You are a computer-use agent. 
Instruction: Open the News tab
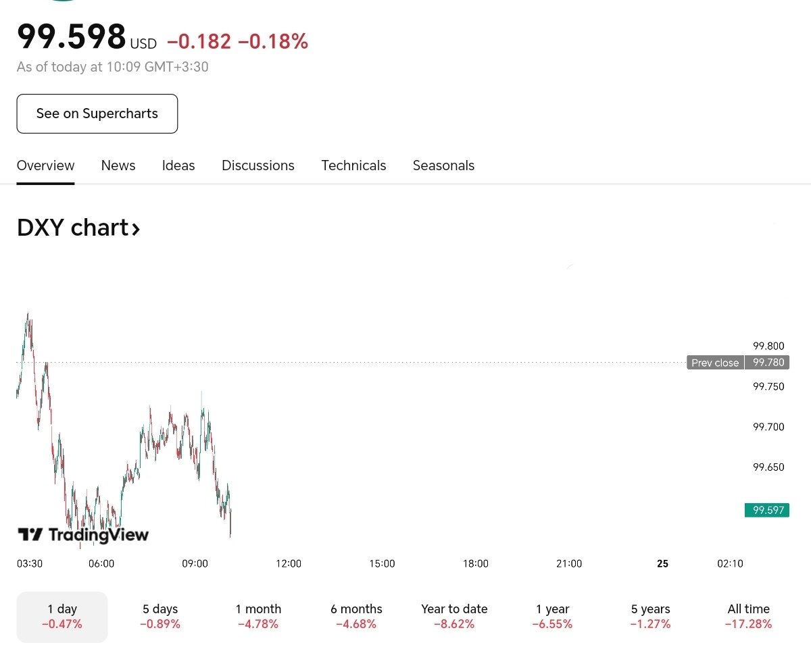pos(118,165)
